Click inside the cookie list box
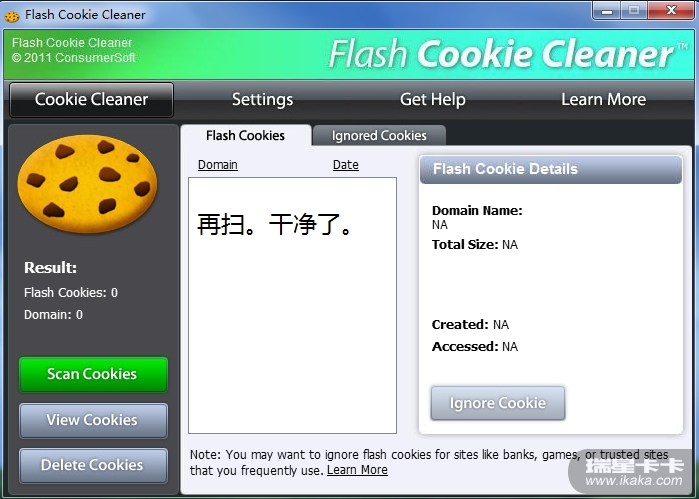Image resolution: width=699 pixels, height=499 pixels. point(292,305)
